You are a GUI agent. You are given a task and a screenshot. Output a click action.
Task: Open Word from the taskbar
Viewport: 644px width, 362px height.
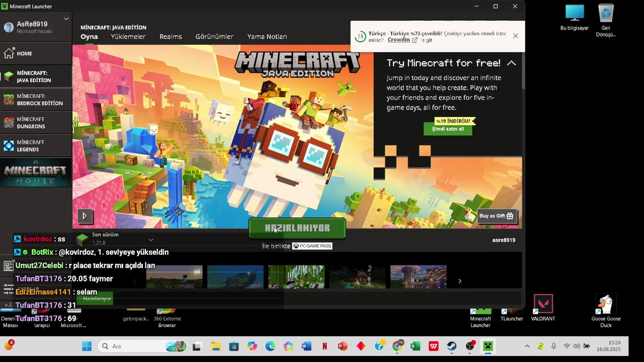tap(306, 346)
